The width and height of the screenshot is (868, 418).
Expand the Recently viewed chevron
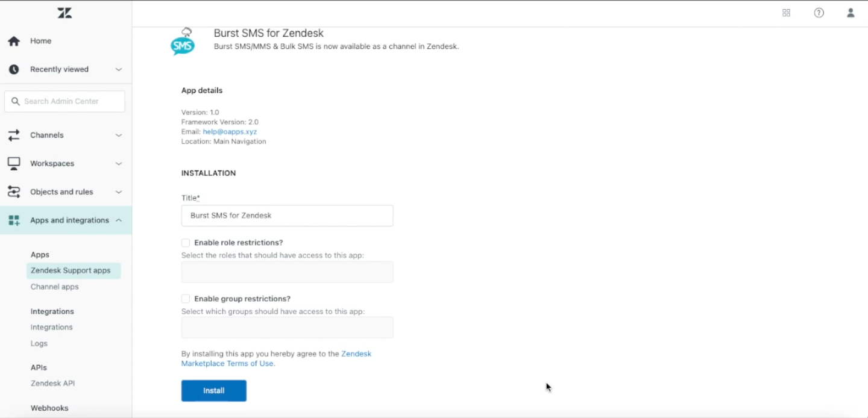pyautogui.click(x=119, y=69)
